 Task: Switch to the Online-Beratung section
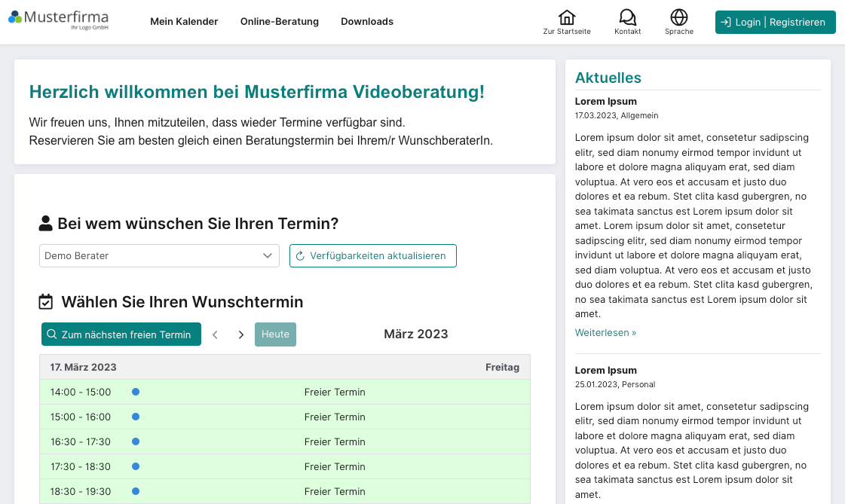click(x=280, y=21)
